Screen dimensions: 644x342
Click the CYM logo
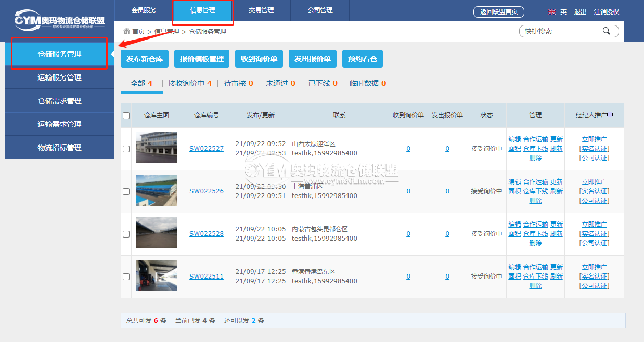[59, 21]
